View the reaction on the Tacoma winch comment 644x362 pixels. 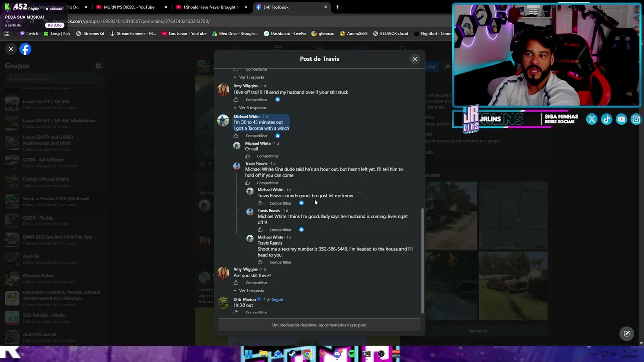click(277, 136)
